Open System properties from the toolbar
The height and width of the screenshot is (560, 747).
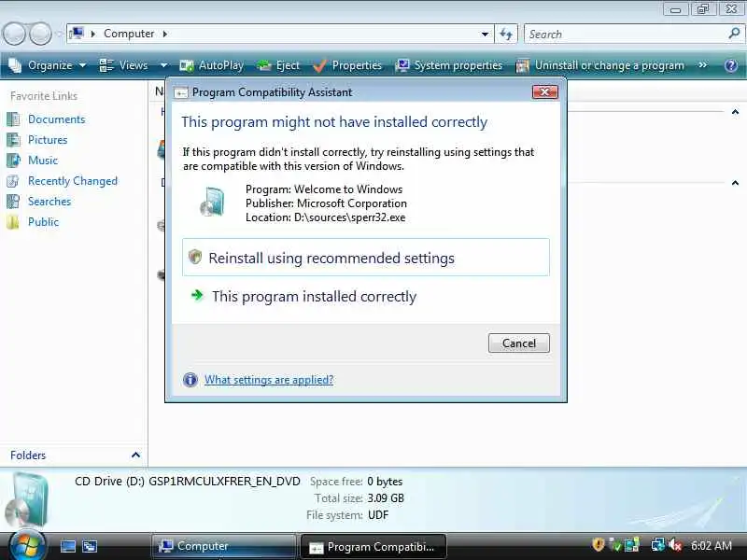(x=449, y=65)
